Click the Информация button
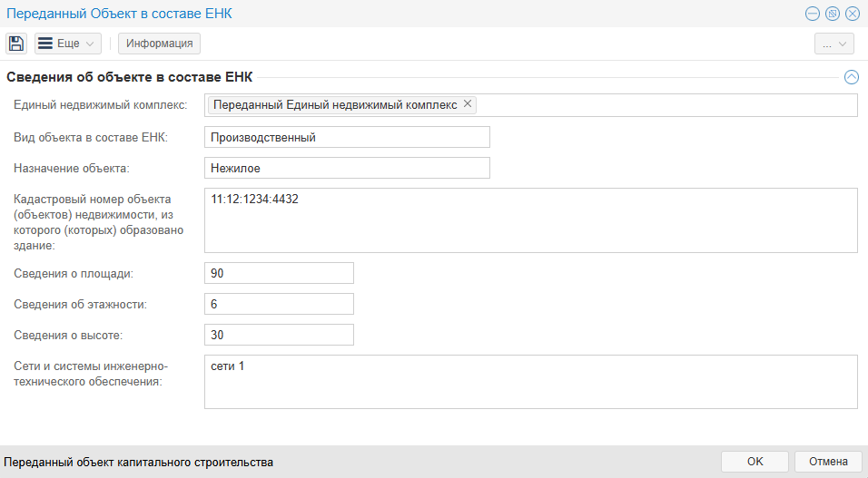 pos(159,44)
